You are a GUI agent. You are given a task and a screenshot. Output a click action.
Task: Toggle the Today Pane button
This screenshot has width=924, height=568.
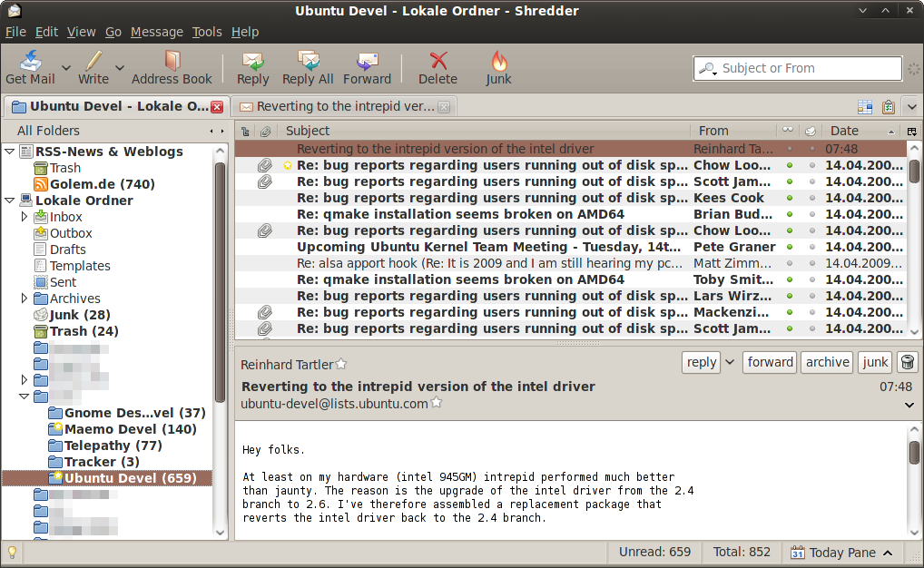click(841, 553)
